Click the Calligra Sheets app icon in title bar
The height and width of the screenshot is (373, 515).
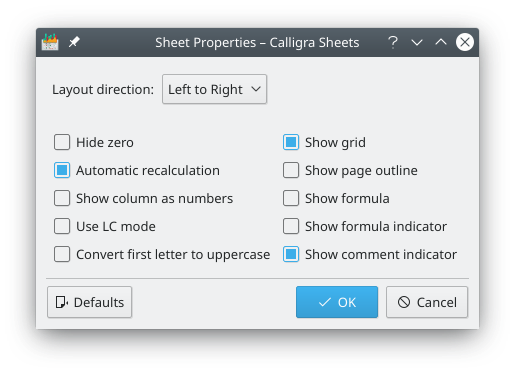[x=50, y=42]
